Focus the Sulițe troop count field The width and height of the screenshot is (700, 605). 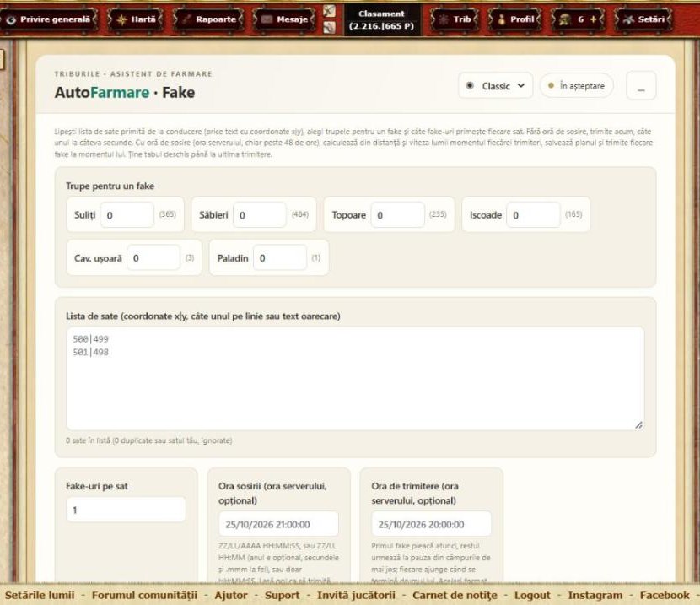point(127,215)
